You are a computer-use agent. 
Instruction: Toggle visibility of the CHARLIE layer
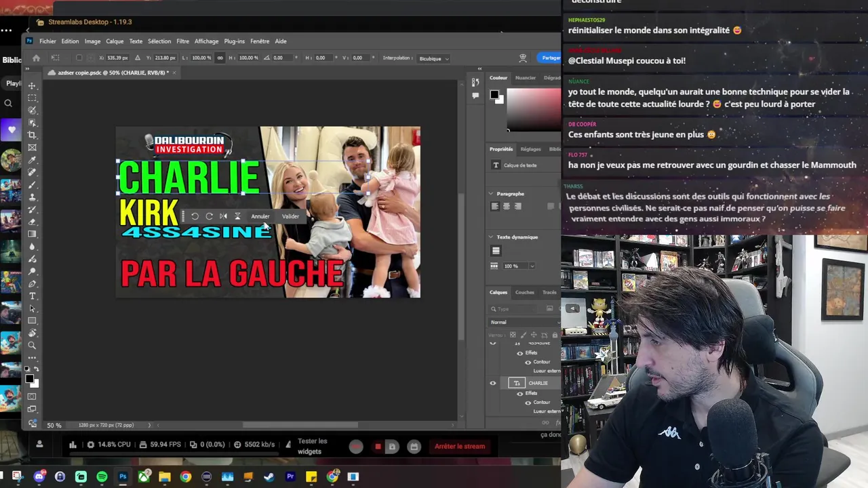click(493, 383)
